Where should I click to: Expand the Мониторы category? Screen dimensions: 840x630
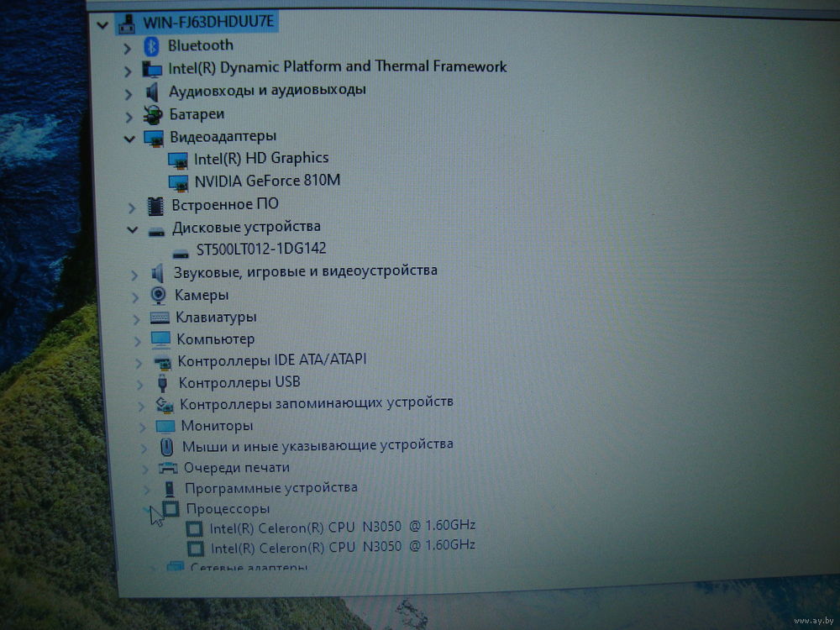coord(143,428)
